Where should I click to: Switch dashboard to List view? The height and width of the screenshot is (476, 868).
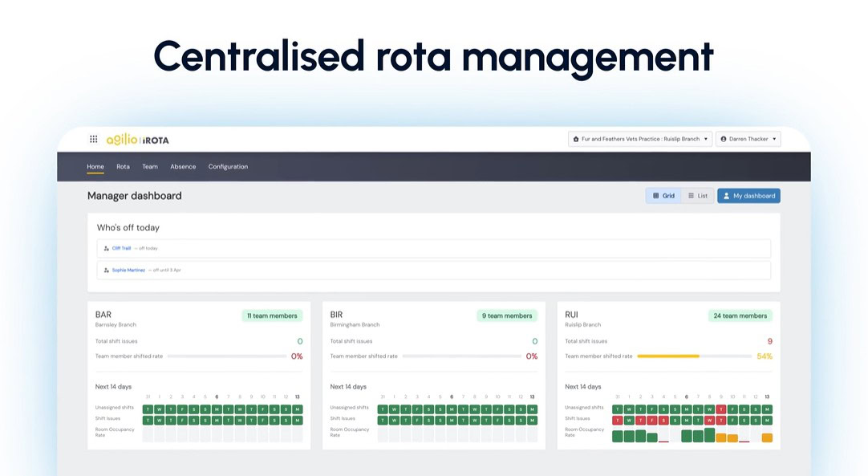pos(698,196)
